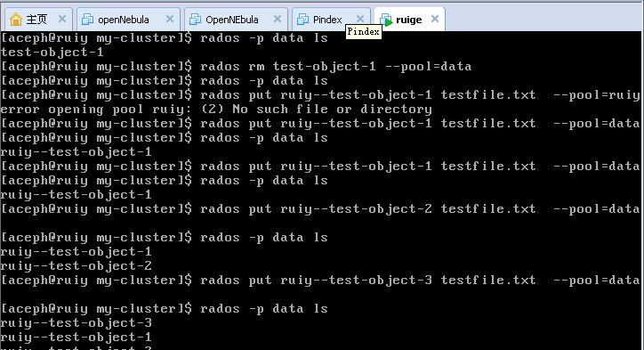Close the ruige tab
The height and width of the screenshot is (350, 644).
coord(435,19)
